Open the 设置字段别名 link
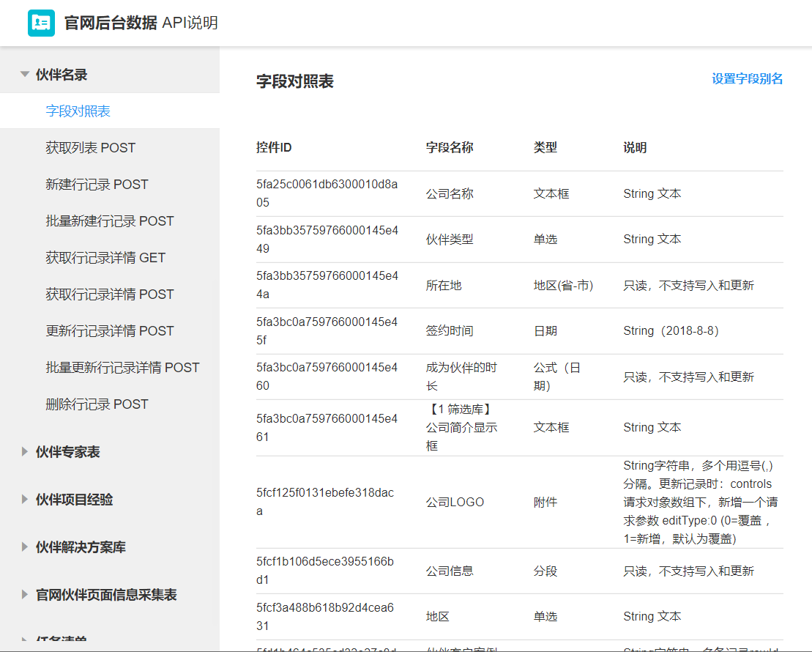Viewport: 812px width, 652px height. (x=747, y=79)
